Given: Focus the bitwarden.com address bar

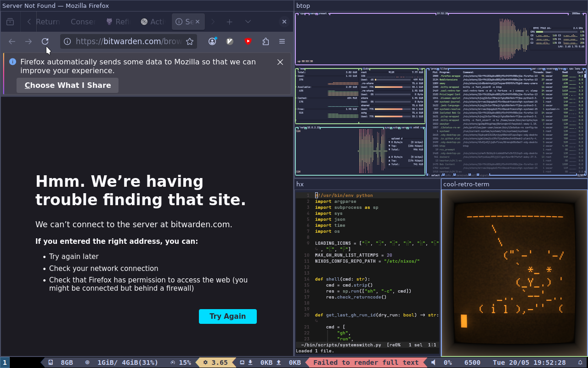Looking at the screenshot, I should [128, 41].
